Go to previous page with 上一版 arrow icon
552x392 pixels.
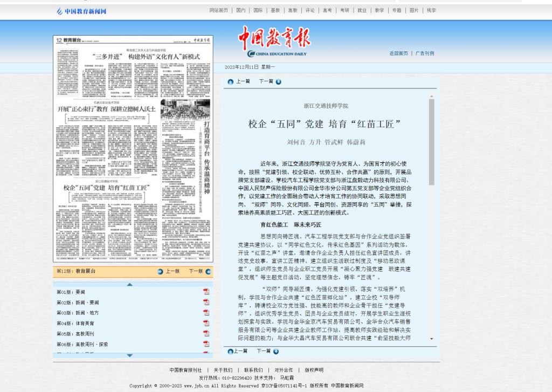[x=161, y=272]
